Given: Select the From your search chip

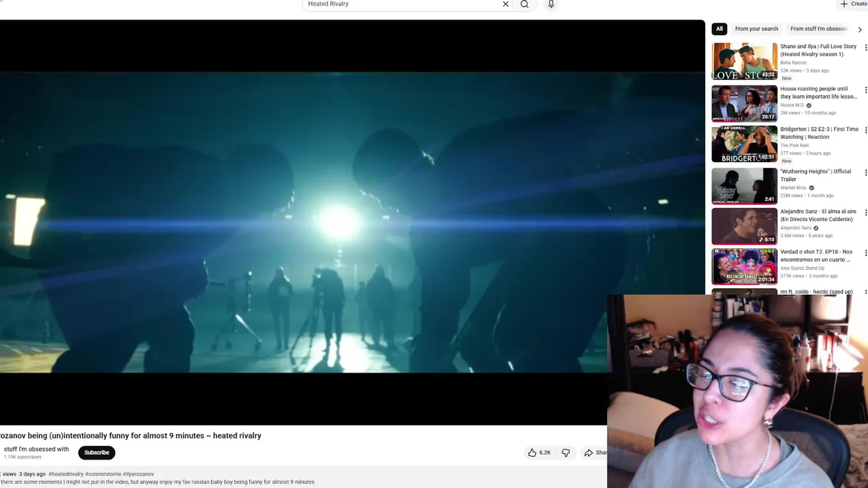Looking at the screenshot, I should pyautogui.click(x=756, y=29).
